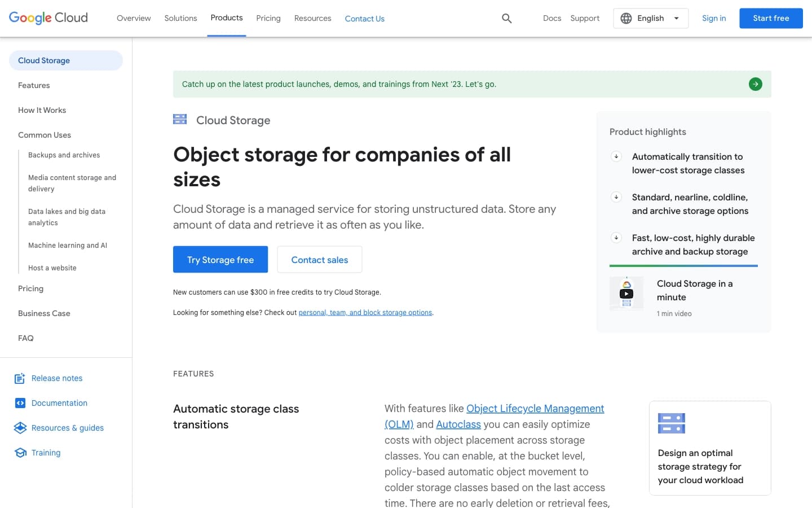Click the Next '23 banner text
This screenshot has height=508, width=812.
339,84
